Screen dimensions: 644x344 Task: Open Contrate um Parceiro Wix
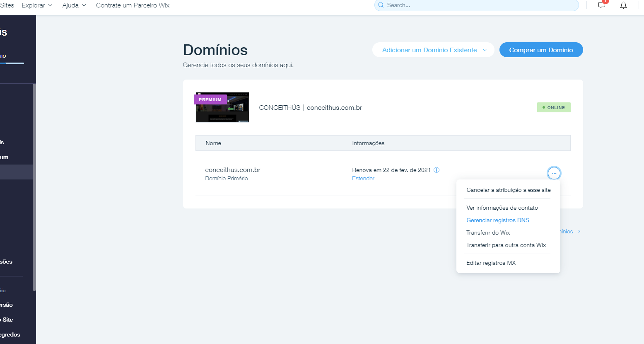point(133,5)
